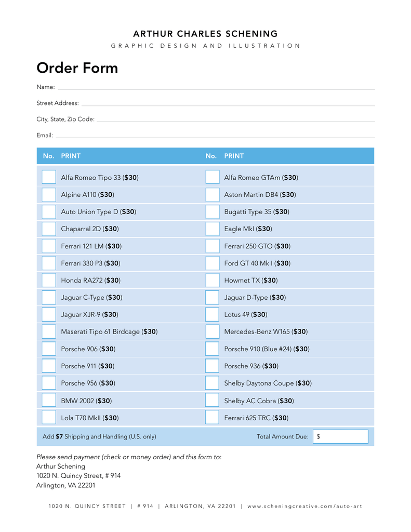The width and height of the screenshot is (411, 532).
Task: Mark the Porsche 911 box
Action: click(x=49, y=366)
